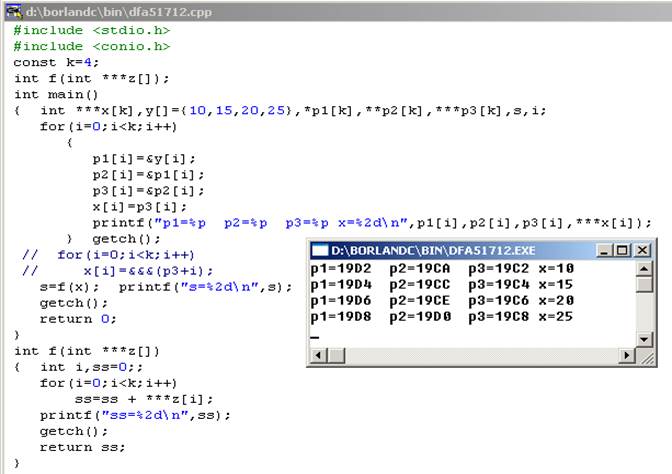
Task: Click the printf line with "p1=%p p2=%p"
Action: (x=372, y=223)
